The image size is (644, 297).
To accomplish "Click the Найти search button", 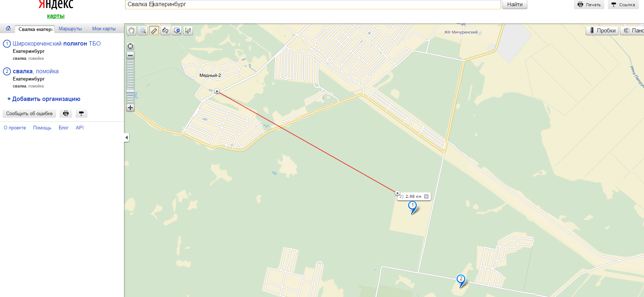I will [515, 4].
